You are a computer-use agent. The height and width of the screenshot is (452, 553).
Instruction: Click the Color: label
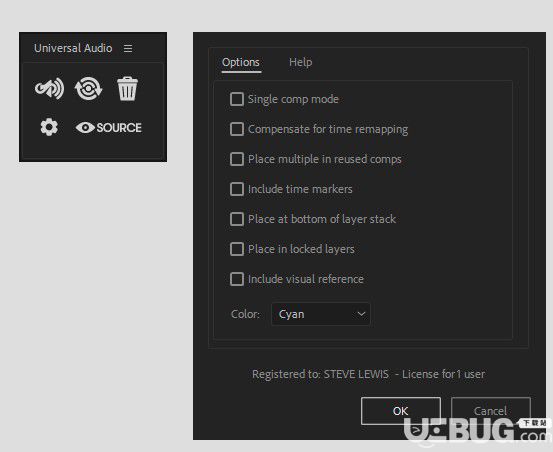(245, 314)
